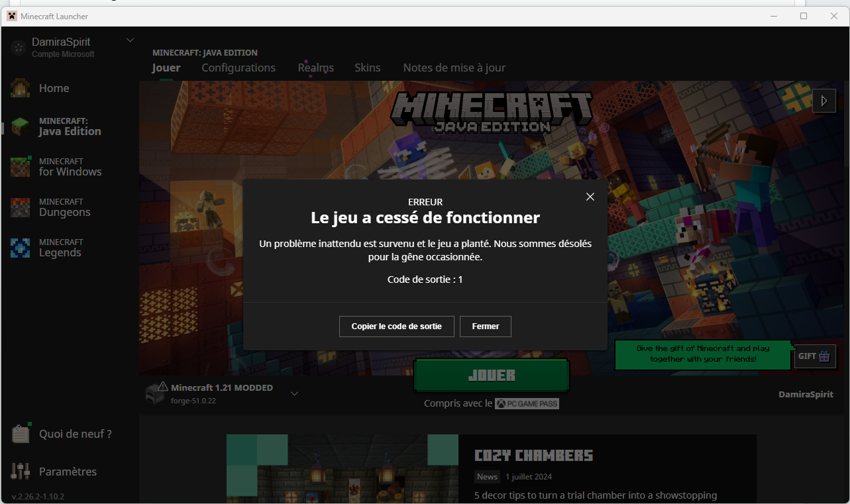Click the launcher version 'v.2.26.2-1.10.2' text
This screenshot has width=850, height=504.
[38, 496]
